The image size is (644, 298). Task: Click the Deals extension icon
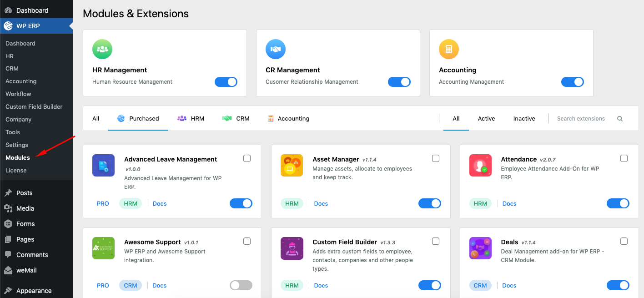tap(480, 248)
